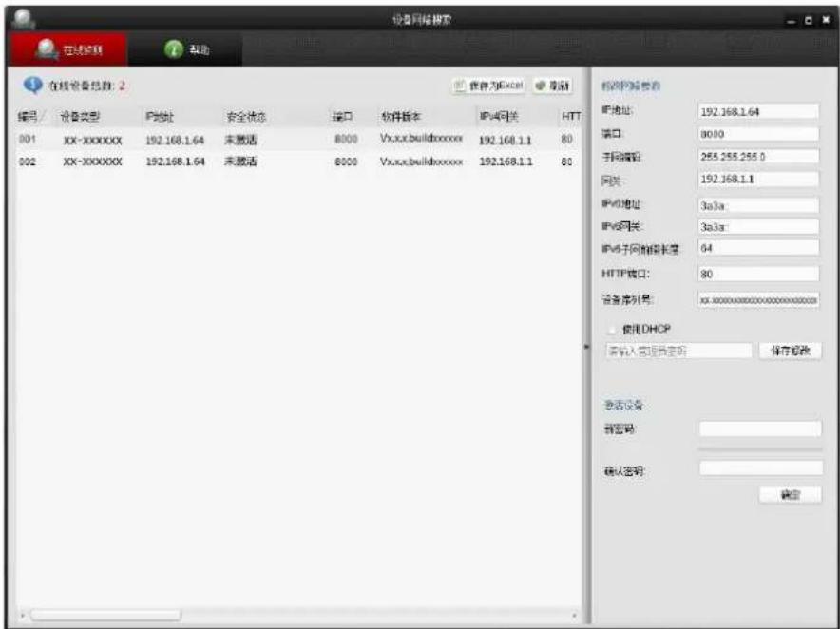Click the HTTP port 80 cell in row 002
The height and width of the screenshot is (629, 840).
[566, 162]
